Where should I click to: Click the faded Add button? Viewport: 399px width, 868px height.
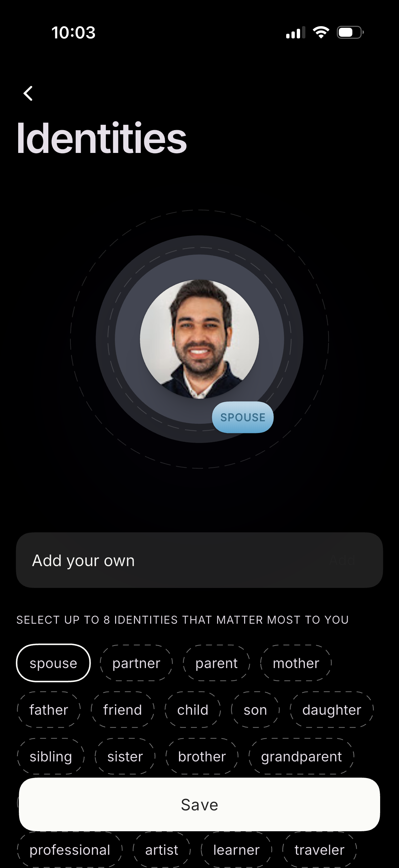342,560
